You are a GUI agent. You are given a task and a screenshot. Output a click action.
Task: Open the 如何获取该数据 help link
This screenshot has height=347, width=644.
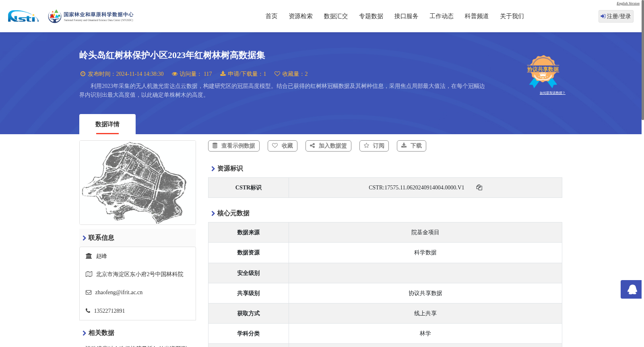pos(552,93)
